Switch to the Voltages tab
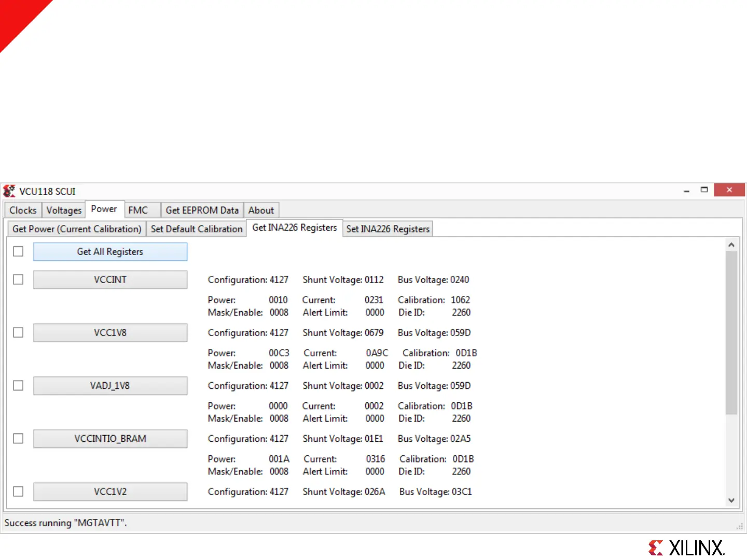This screenshot has height=560, width=747. pyautogui.click(x=64, y=210)
